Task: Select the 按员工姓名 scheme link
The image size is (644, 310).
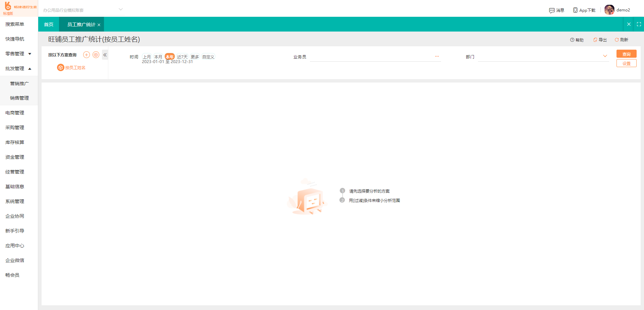Action: (75, 67)
